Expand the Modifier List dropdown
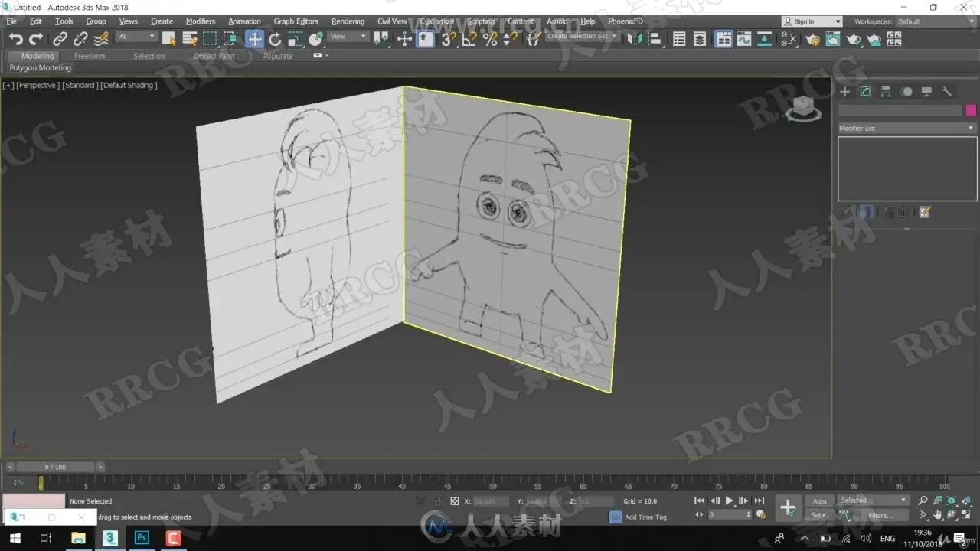The image size is (980, 551). (x=906, y=129)
